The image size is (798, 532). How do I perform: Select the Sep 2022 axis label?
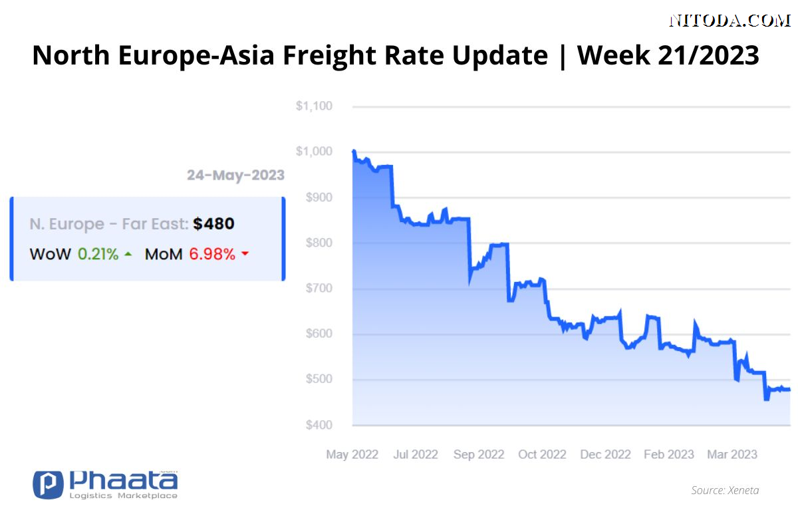pyautogui.click(x=479, y=455)
